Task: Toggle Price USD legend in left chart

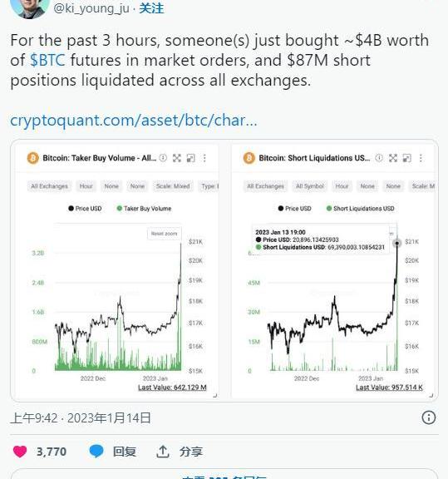Action: click(85, 209)
